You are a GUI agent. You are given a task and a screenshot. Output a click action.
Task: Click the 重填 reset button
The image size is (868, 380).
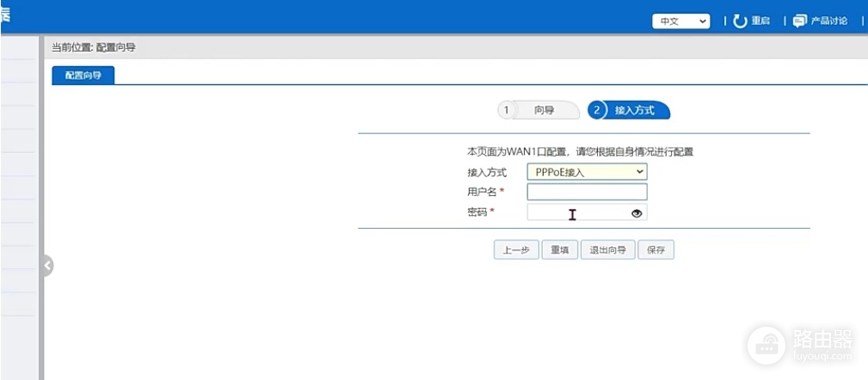560,250
